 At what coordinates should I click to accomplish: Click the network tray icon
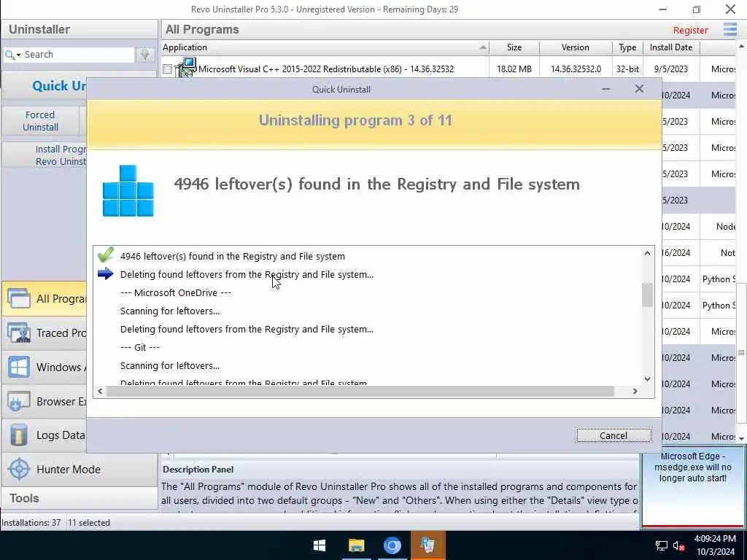click(661, 545)
